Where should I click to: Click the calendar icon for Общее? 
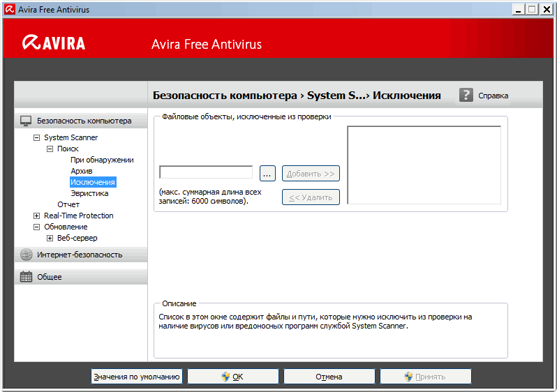coord(26,277)
